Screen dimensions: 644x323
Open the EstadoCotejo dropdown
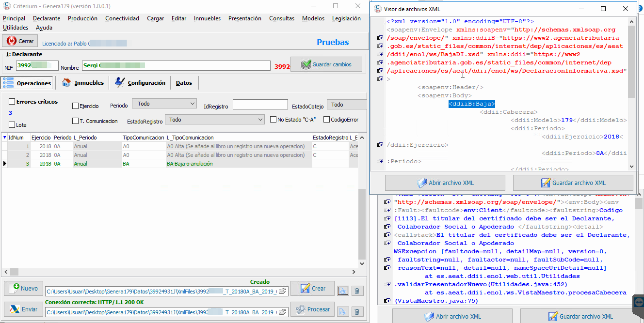click(347, 105)
